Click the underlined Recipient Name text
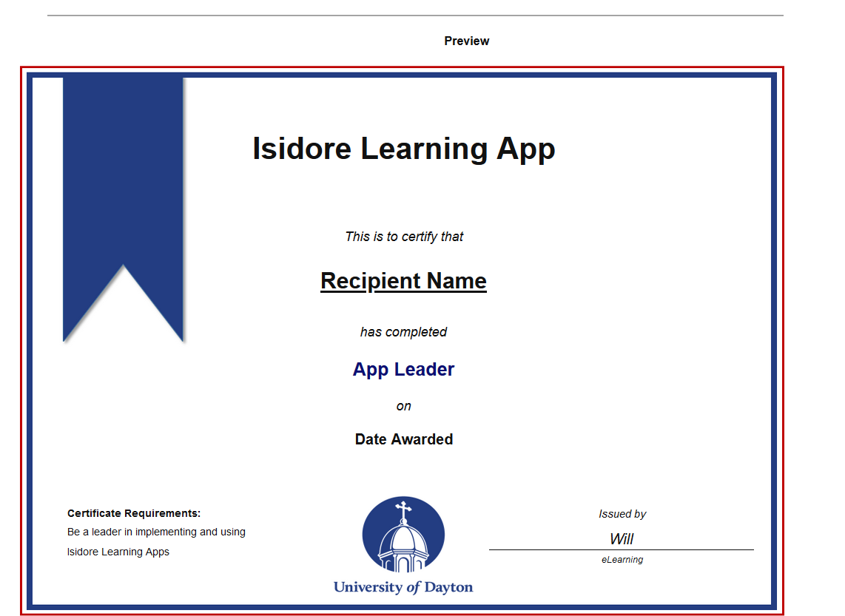The height and width of the screenshot is (616, 845). coord(403,281)
